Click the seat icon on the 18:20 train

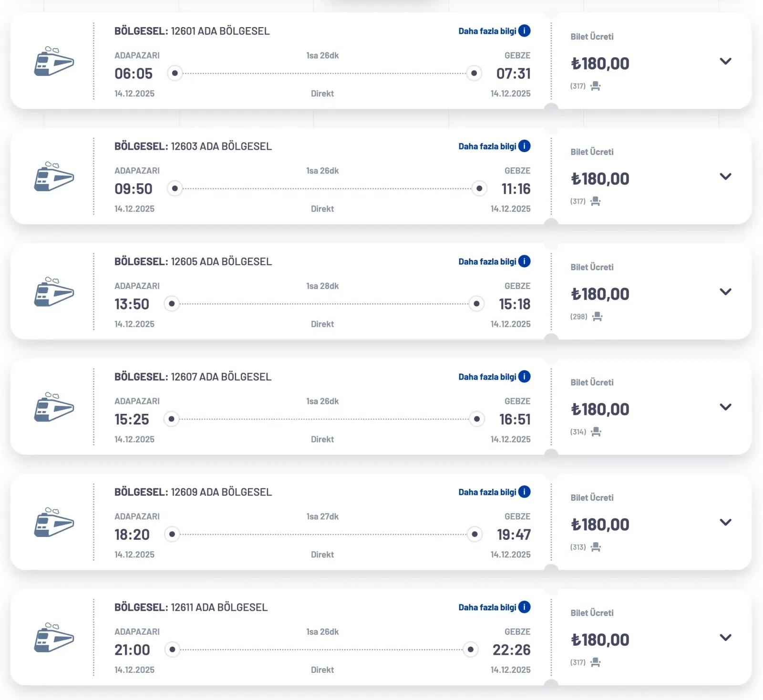point(596,547)
